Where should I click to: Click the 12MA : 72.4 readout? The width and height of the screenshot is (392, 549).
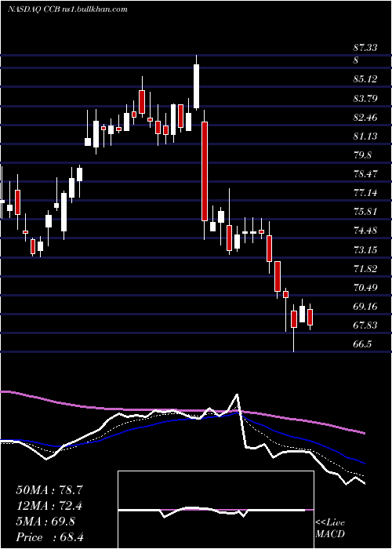tap(49, 506)
